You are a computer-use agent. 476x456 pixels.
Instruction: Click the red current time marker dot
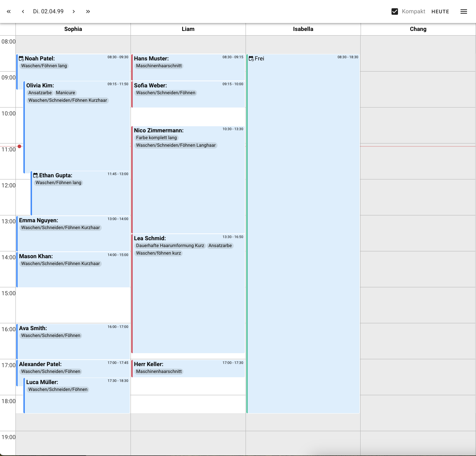(19, 146)
